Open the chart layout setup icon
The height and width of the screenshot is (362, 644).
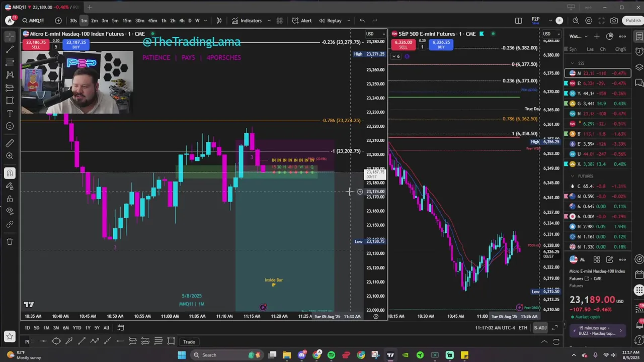[518, 21]
